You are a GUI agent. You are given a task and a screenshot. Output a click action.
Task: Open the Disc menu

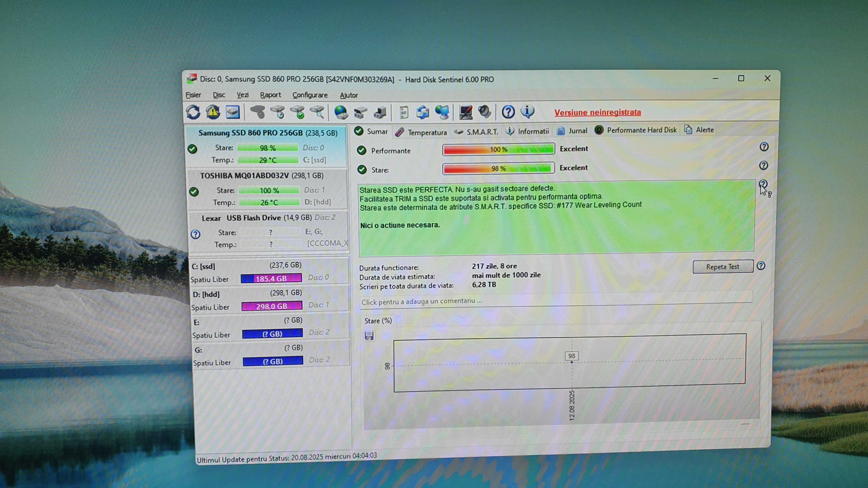(219, 95)
